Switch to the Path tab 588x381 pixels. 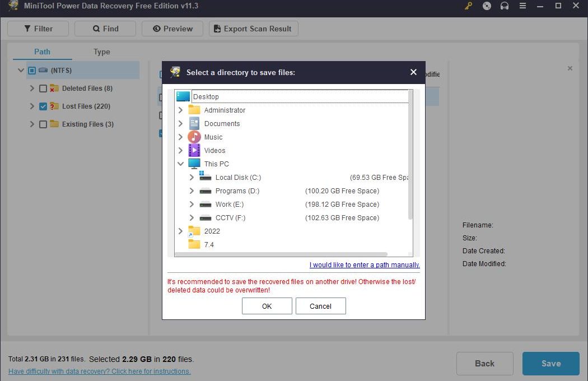(x=43, y=52)
